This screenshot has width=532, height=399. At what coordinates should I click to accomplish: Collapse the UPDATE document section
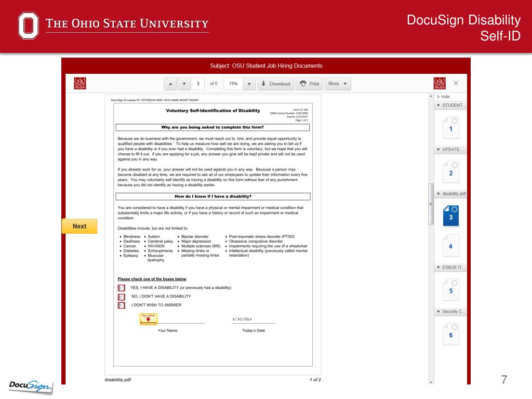coord(451,149)
